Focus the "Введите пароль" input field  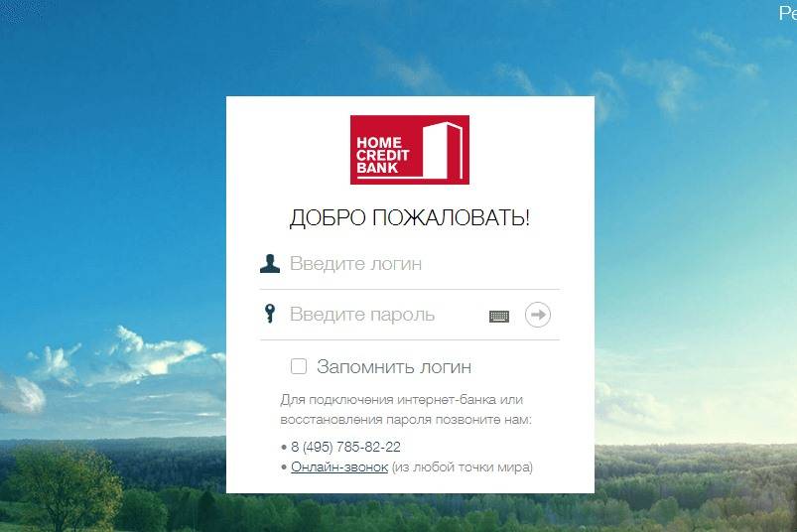tap(382, 315)
